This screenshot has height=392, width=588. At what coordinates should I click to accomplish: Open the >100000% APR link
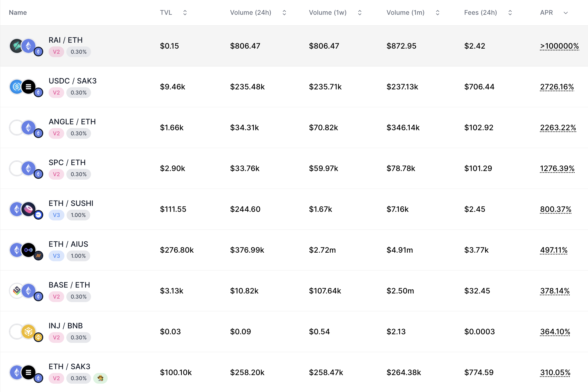tap(559, 46)
